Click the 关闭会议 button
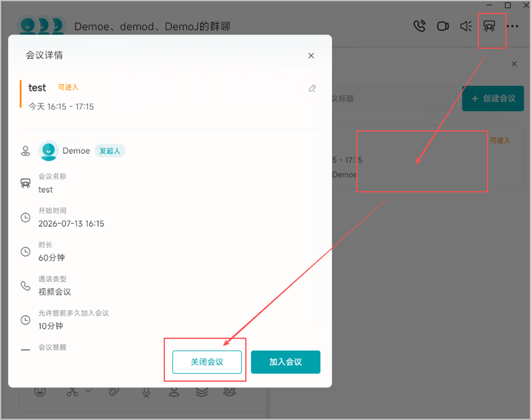The width and height of the screenshot is (531, 420). [207, 362]
